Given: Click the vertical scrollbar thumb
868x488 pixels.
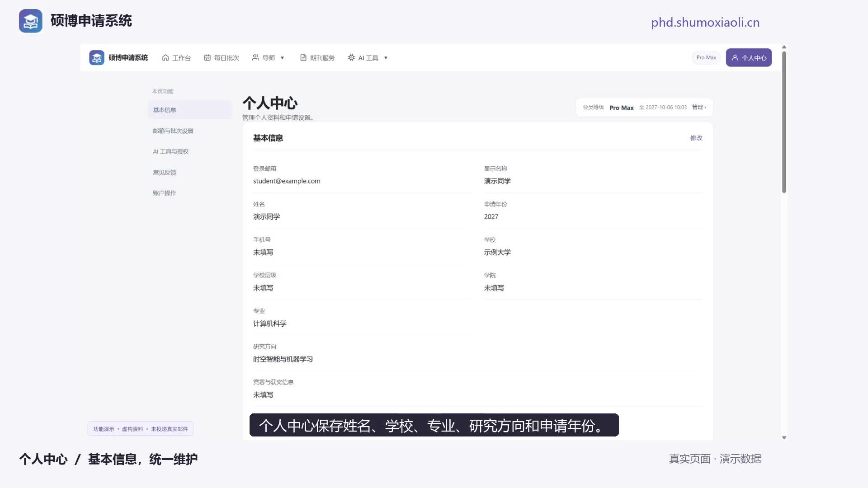Looking at the screenshot, I should point(784,122).
